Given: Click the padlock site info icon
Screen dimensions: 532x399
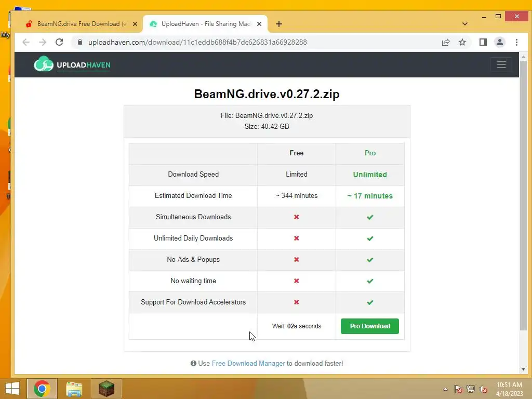Looking at the screenshot, I should 80,42.
